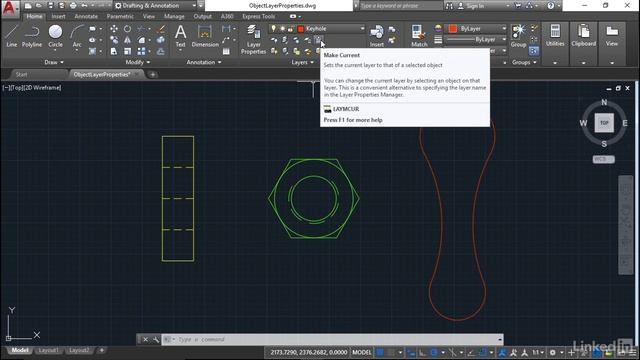Select the Copy tool in Modify panel
This screenshot has height=360, width=640.
(114, 40)
